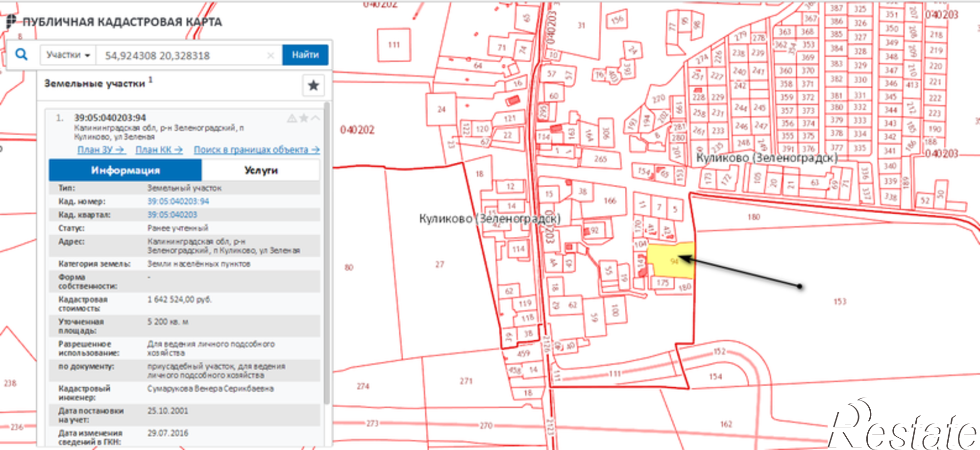Click parcel 111 in the upper map
The height and width of the screenshot is (450, 980).
394,45
